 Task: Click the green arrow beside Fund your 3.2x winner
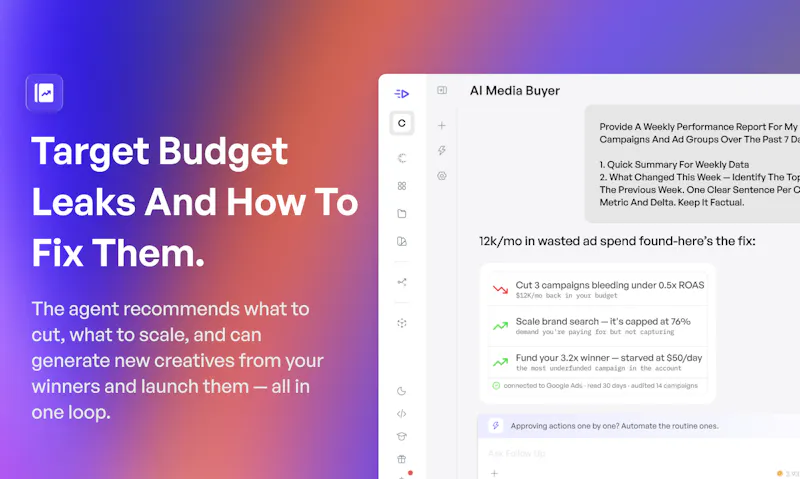point(501,362)
